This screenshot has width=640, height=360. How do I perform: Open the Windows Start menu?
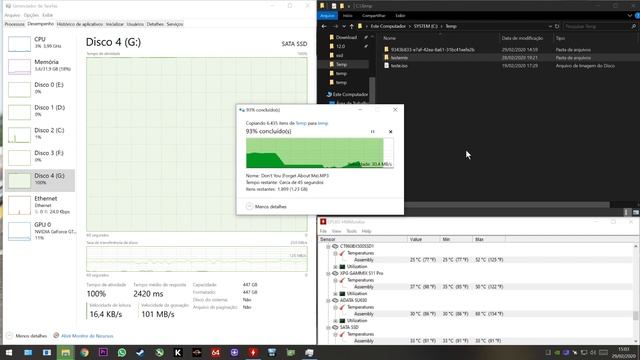point(9,352)
